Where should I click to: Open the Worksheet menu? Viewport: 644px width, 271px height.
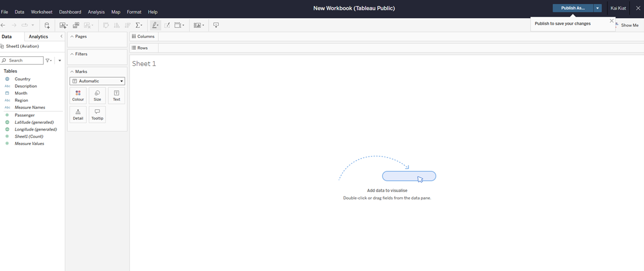coord(42,12)
